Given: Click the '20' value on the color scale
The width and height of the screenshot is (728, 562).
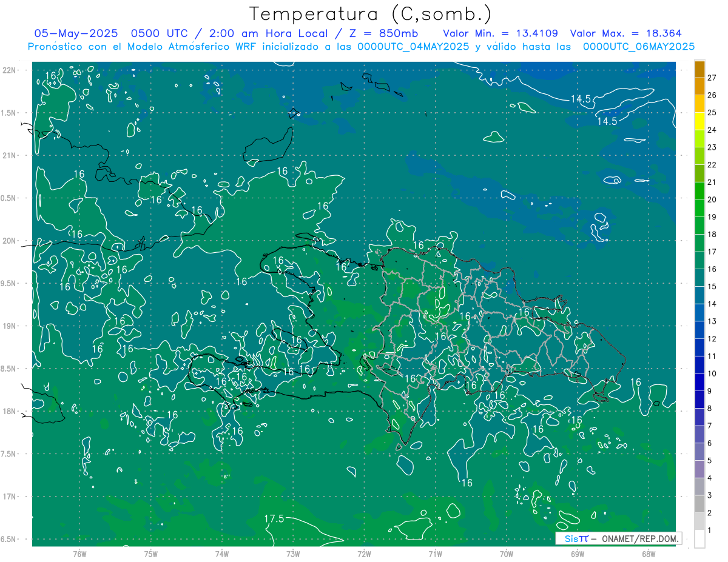Looking at the screenshot, I should 712,199.
